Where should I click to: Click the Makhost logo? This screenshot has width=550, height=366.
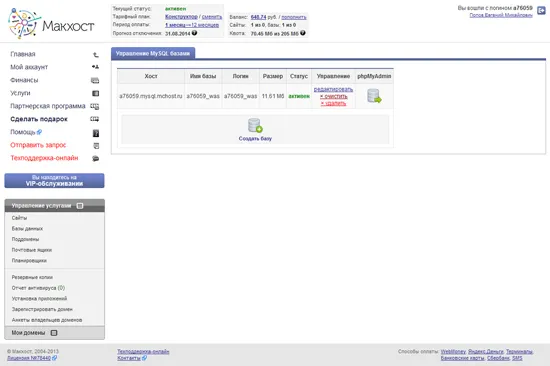pyautogui.click(x=51, y=24)
